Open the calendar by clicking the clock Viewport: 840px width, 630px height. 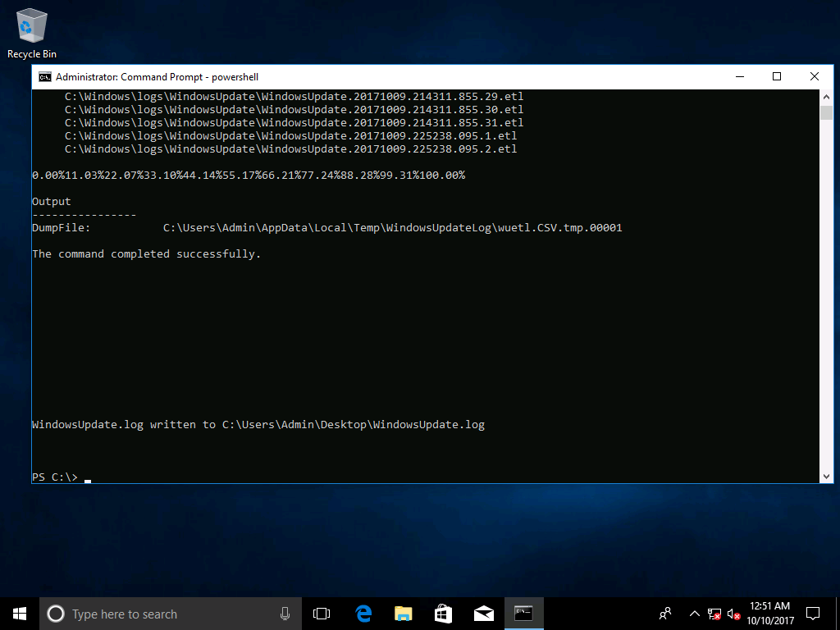pos(772,613)
